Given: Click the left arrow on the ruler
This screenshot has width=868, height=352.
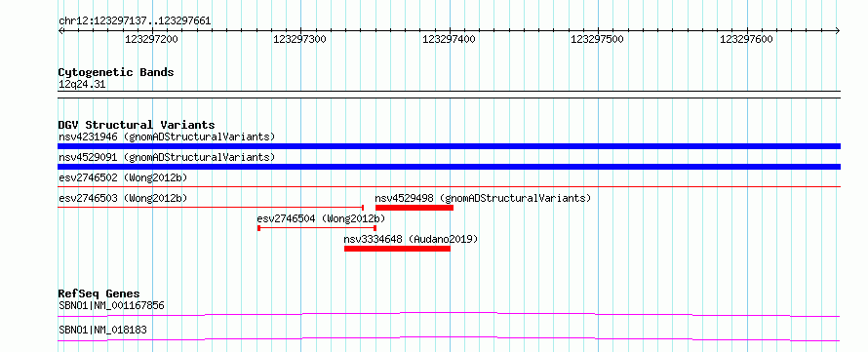Looking at the screenshot, I should [60, 30].
